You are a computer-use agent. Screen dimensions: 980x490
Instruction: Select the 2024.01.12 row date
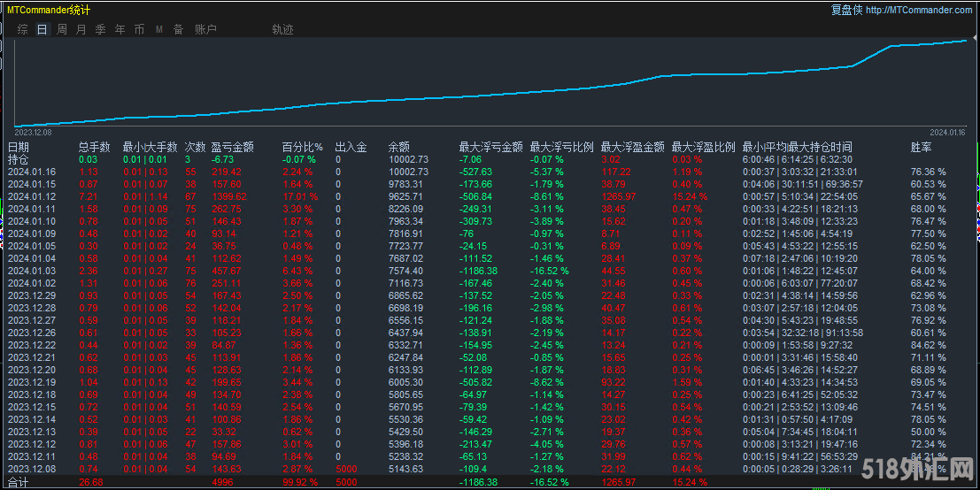coord(32,196)
